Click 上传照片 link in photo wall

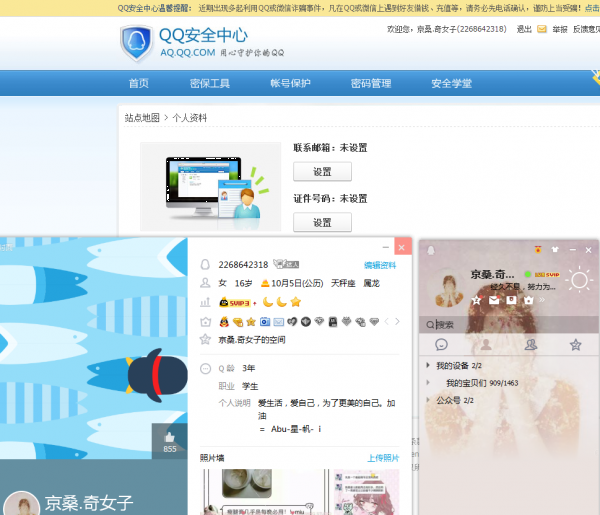tap(383, 458)
